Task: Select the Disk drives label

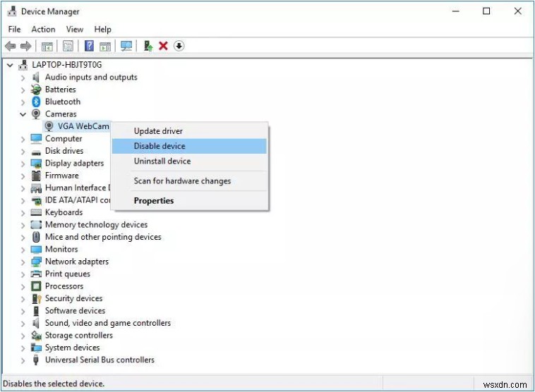Action: click(64, 151)
